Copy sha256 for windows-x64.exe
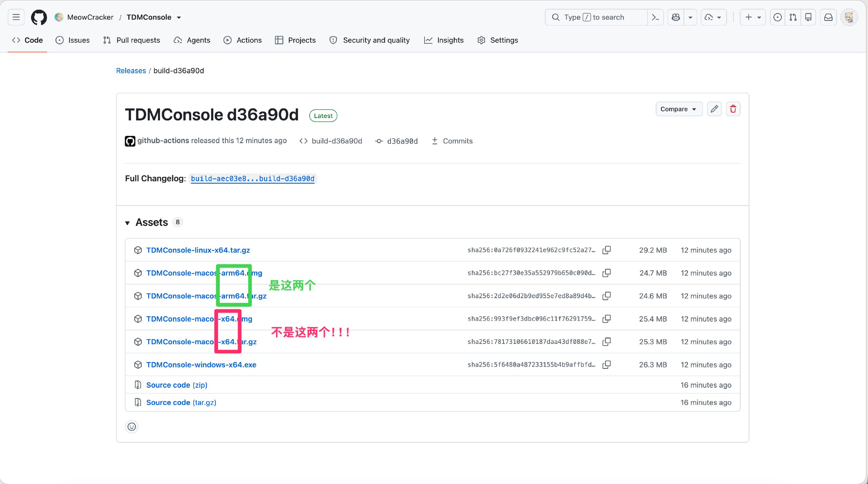 [607, 365]
